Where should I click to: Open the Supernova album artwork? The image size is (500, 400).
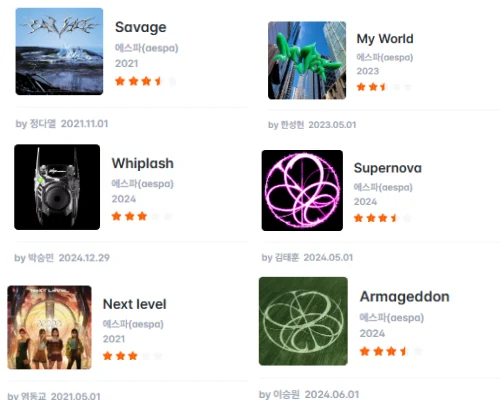(302, 190)
